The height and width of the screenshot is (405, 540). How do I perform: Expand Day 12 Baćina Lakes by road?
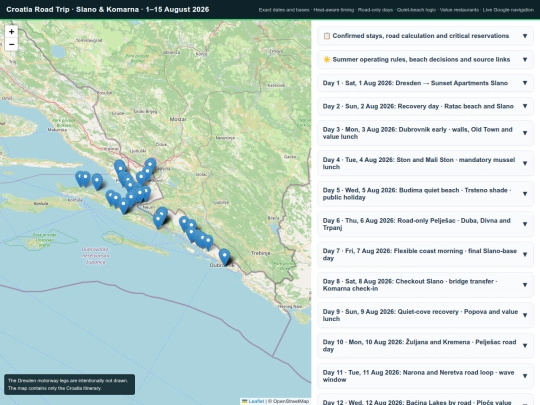(425, 399)
